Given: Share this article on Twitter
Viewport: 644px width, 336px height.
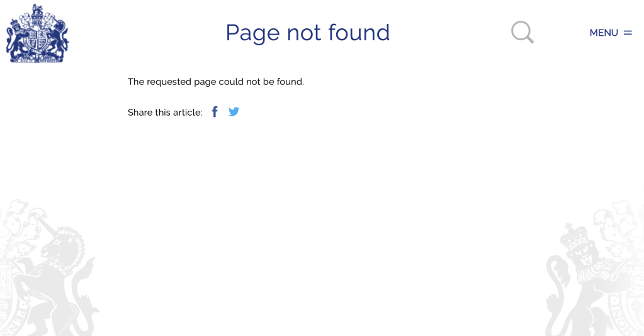Looking at the screenshot, I should [234, 112].
